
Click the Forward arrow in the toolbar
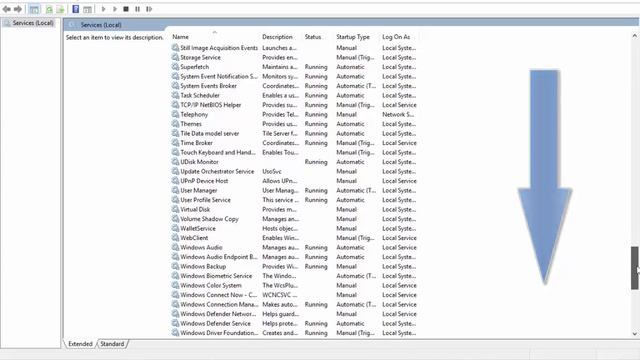[x=18, y=9]
